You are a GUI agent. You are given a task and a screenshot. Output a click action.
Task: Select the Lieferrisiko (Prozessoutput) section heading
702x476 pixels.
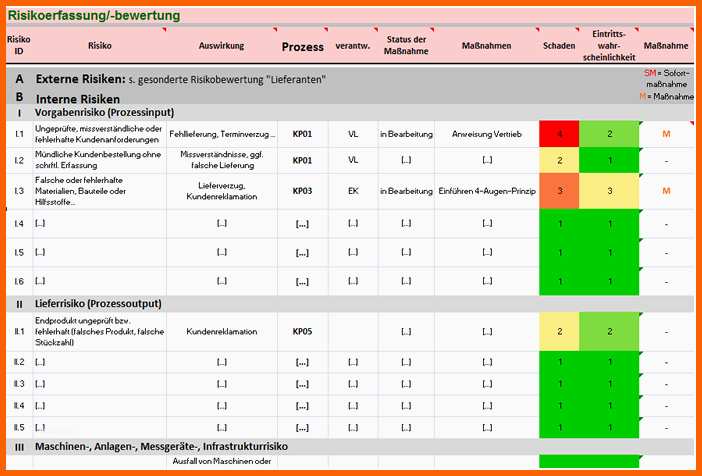[98, 303]
